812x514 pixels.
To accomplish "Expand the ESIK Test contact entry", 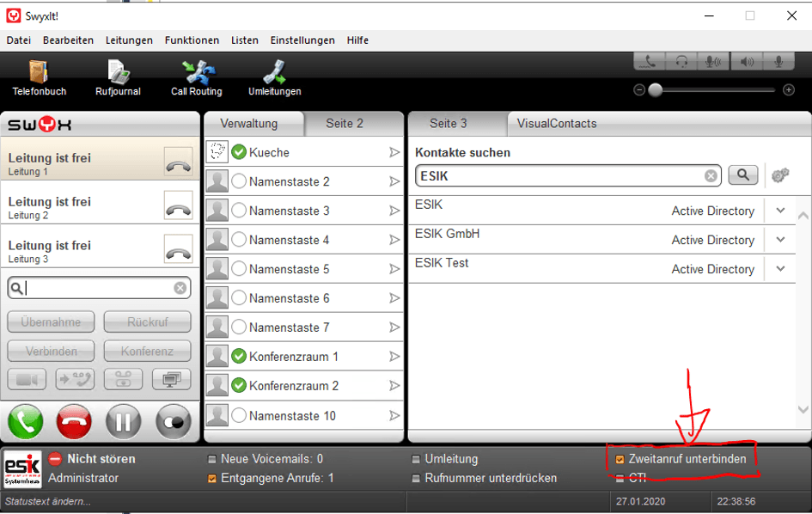I will click(781, 268).
